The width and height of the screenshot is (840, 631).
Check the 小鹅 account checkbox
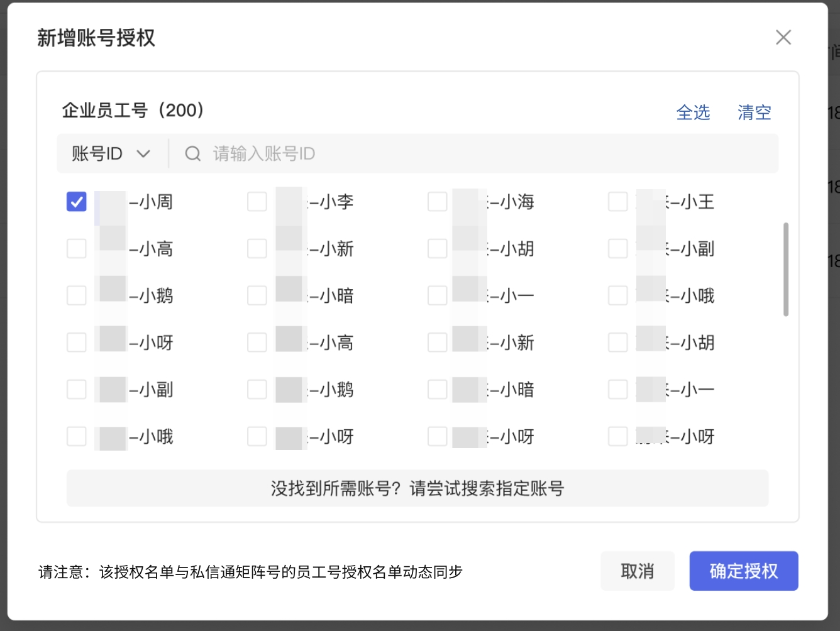pyautogui.click(x=76, y=295)
